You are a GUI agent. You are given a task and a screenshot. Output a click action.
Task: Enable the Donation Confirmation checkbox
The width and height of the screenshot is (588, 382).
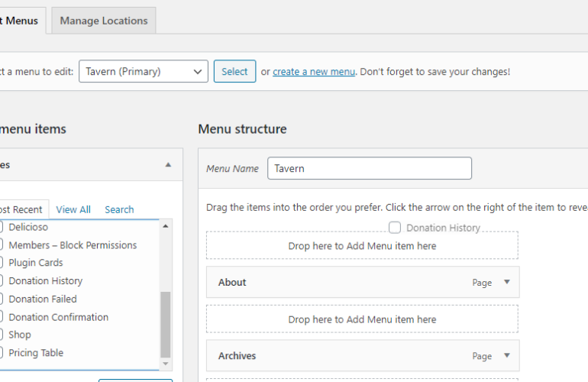[2, 317]
